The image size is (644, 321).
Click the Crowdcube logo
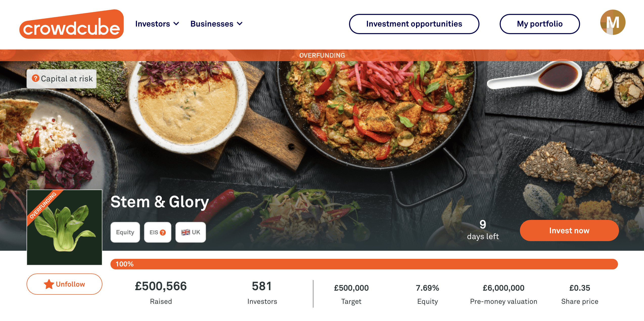[72, 24]
